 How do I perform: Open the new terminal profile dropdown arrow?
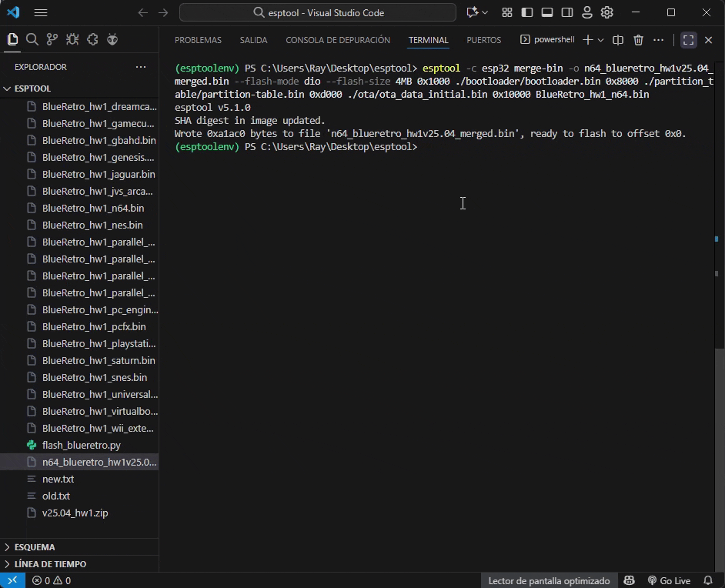[x=600, y=40]
